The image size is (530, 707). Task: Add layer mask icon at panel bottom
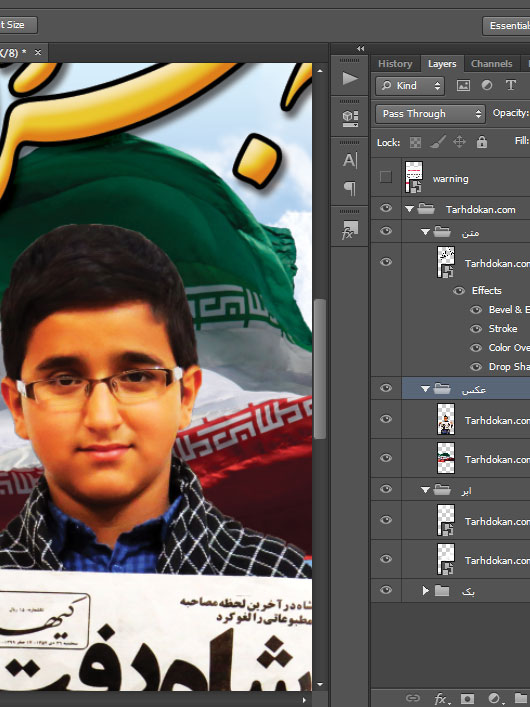467,699
